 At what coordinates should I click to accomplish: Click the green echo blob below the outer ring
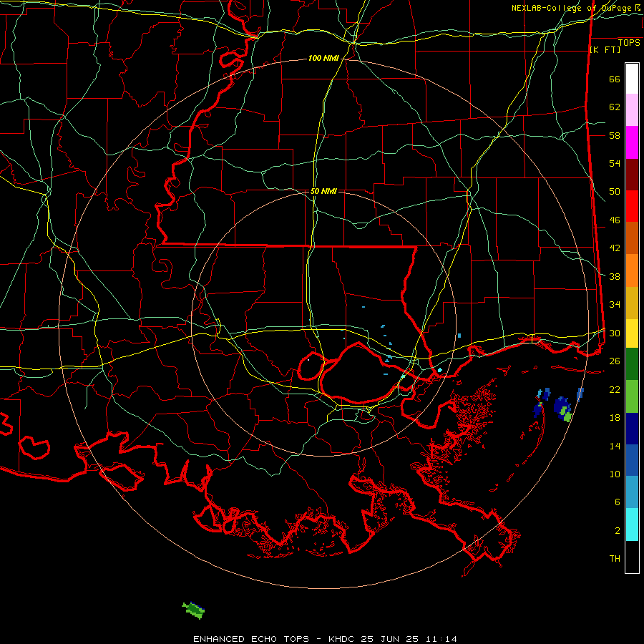click(x=194, y=610)
